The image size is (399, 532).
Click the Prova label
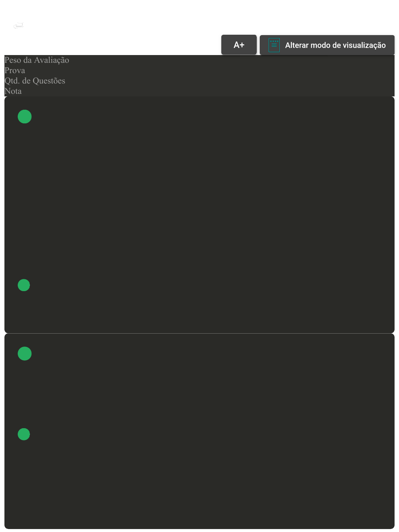(x=15, y=71)
